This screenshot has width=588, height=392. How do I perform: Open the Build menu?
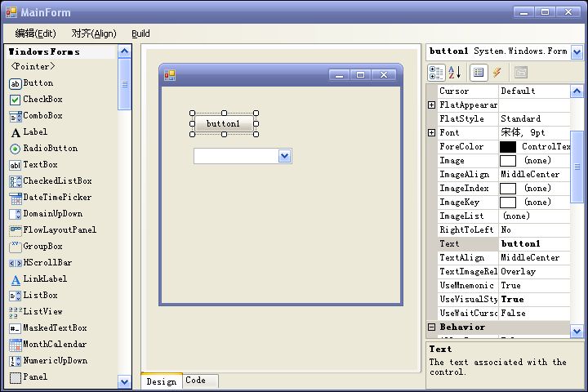(x=140, y=33)
